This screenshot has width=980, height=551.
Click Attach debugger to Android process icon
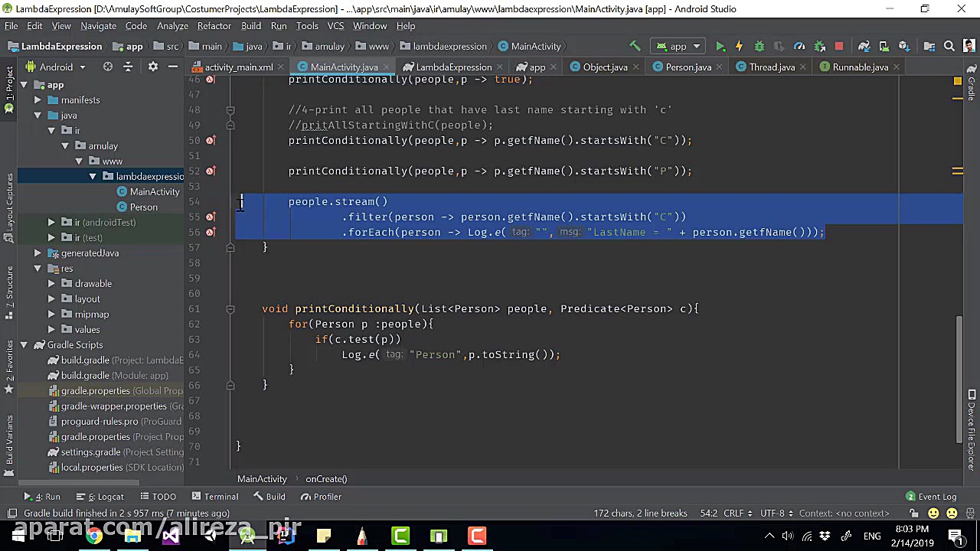[x=819, y=46]
